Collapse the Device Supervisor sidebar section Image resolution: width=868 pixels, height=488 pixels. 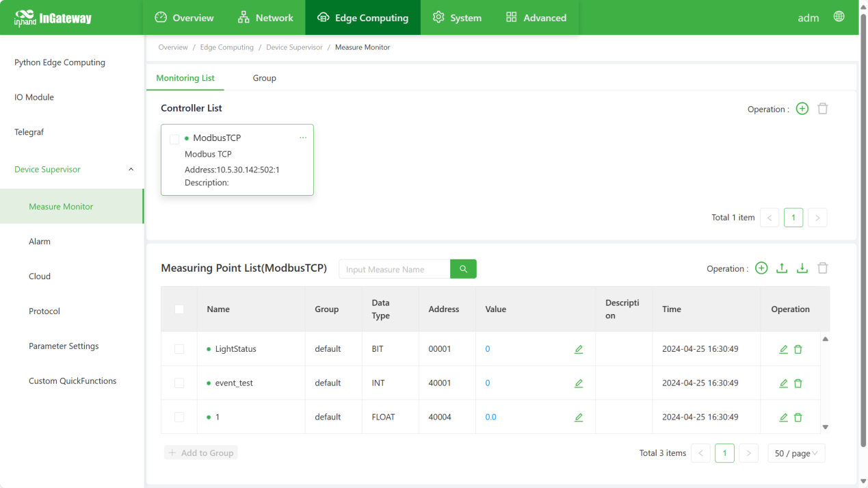[x=131, y=170]
